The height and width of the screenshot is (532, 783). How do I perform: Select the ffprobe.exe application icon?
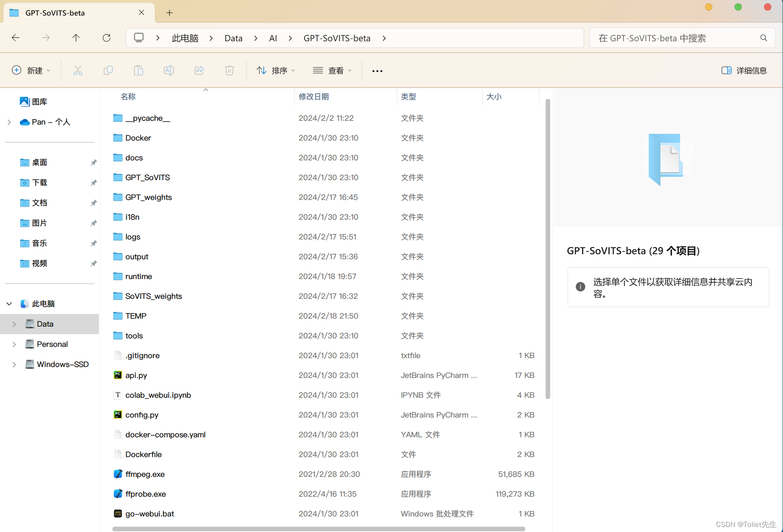118,494
